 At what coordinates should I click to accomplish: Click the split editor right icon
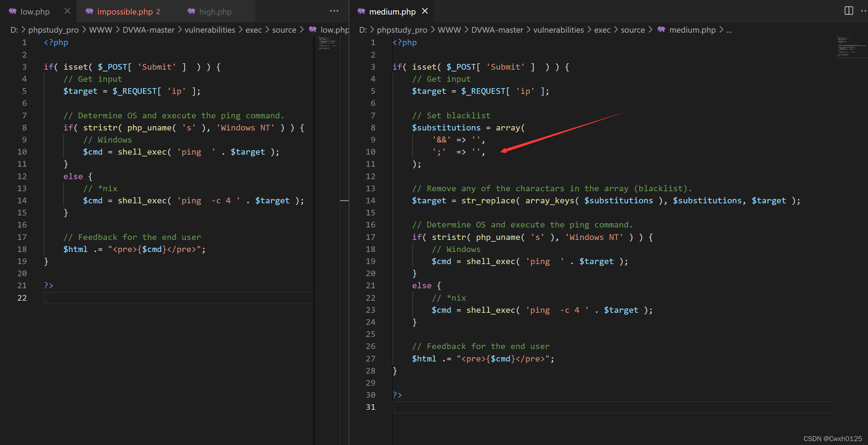click(x=848, y=11)
